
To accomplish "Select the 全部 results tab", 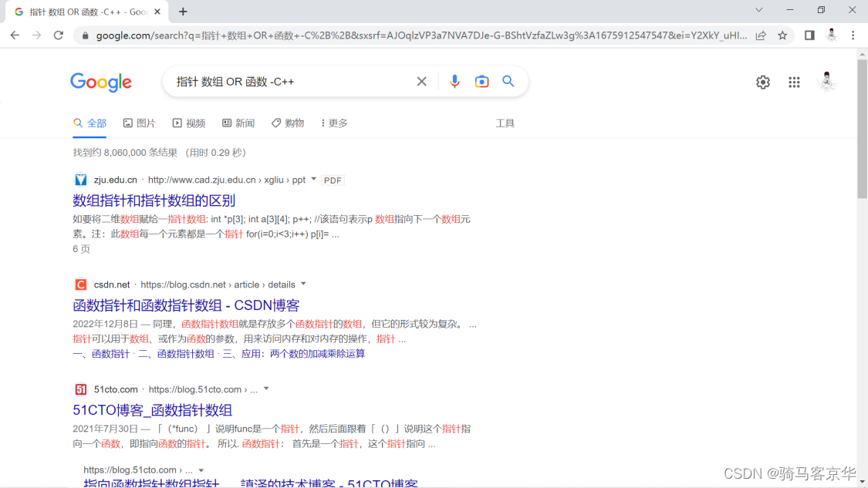I will tap(90, 123).
